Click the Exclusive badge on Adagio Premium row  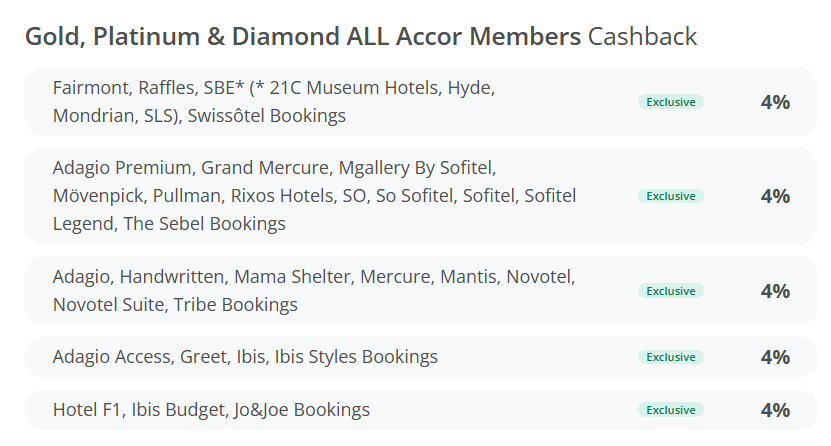pos(670,196)
